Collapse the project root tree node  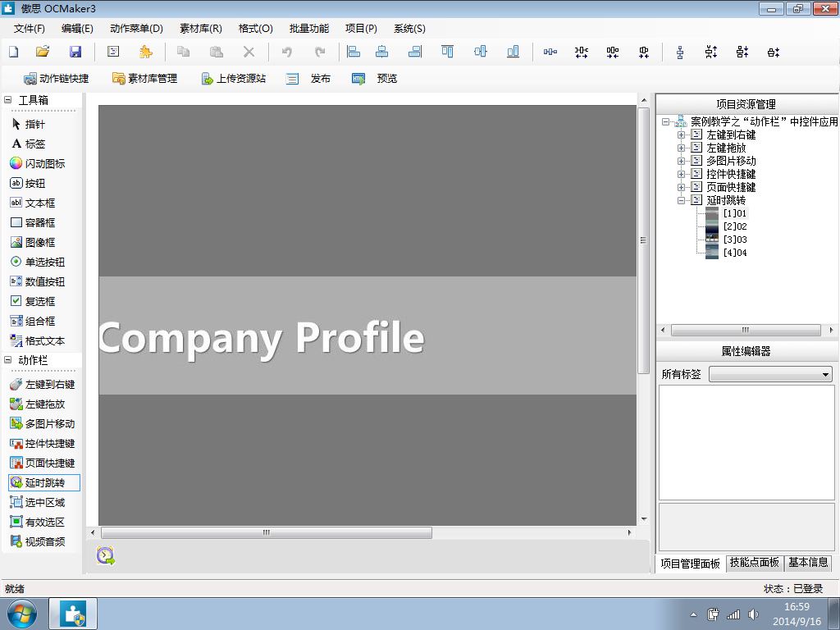pyautogui.click(x=666, y=121)
